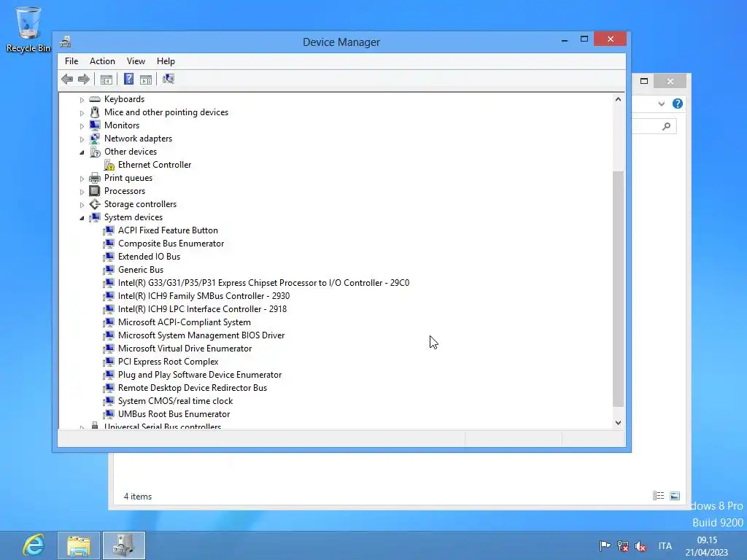
Task: Click the Device Manager taskbar button
Action: pyautogui.click(x=124, y=545)
